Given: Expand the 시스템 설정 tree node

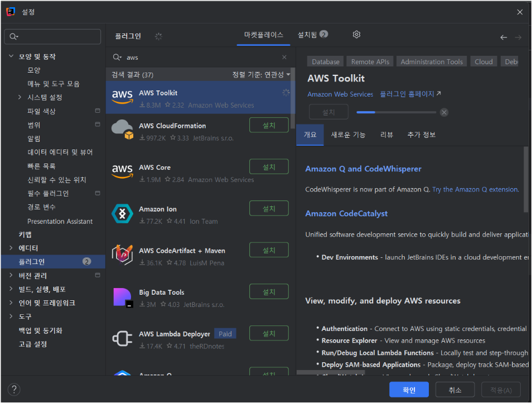Looking at the screenshot, I should point(20,97).
